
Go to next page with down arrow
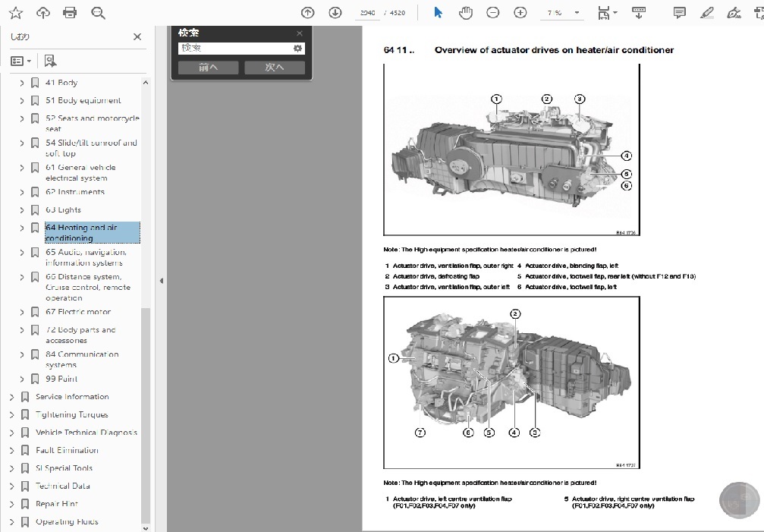(335, 13)
